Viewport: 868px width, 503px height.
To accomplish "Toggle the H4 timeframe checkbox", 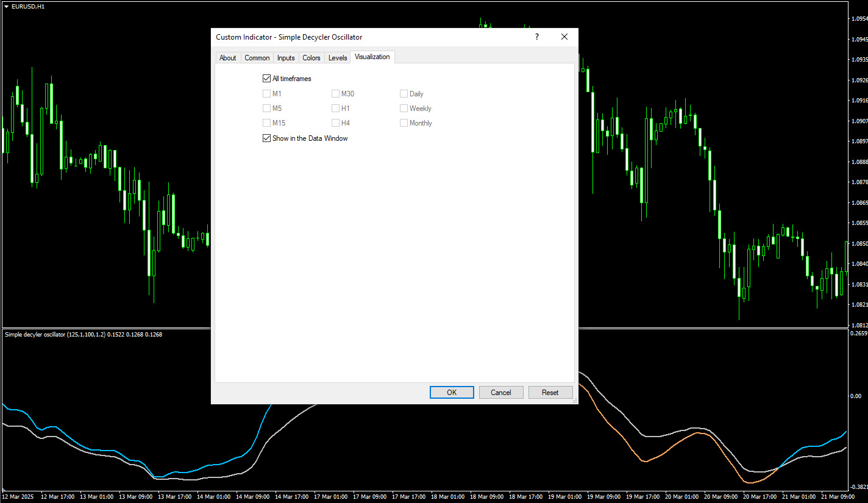I will point(335,123).
